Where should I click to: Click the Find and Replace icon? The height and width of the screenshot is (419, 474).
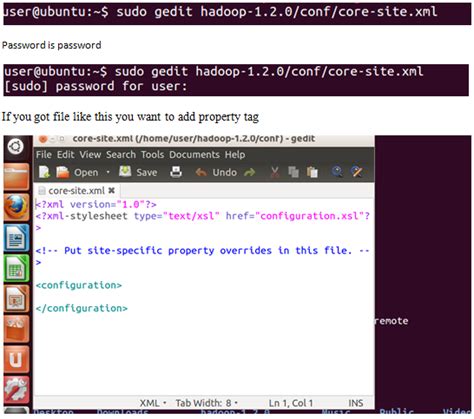(357, 172)
